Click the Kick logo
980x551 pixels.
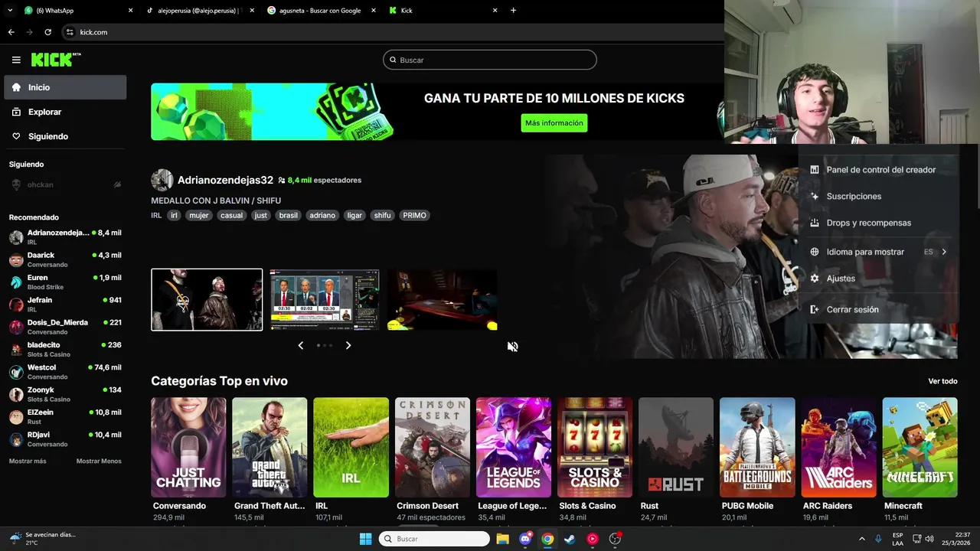tap(56, 60)
